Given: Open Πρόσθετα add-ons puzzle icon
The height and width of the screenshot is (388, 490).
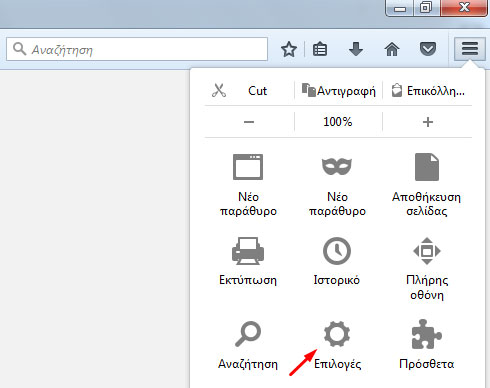Looking at the screenshot, I should pyautogui.click(x=427, y=334).
